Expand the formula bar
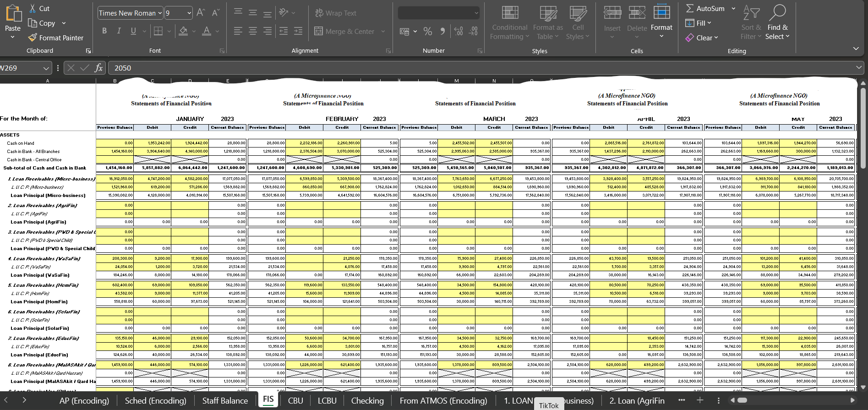Screen dimensions: 868x410 click(858, 68)
